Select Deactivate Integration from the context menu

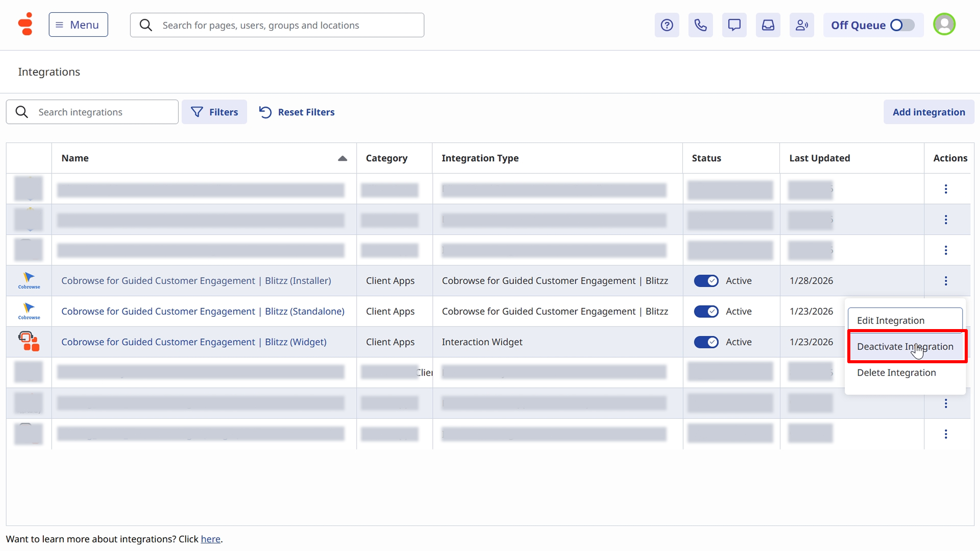point(904,346)
